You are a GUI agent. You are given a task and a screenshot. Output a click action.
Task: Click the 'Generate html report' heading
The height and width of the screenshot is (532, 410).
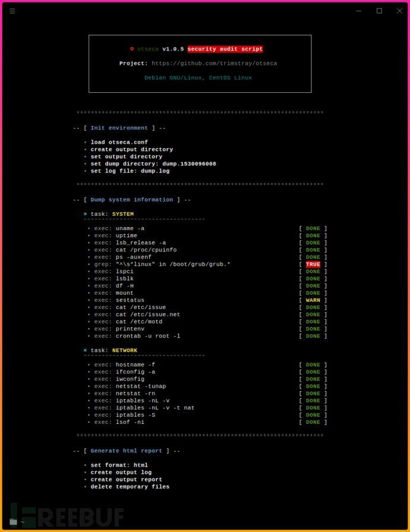tap(126, 451)
